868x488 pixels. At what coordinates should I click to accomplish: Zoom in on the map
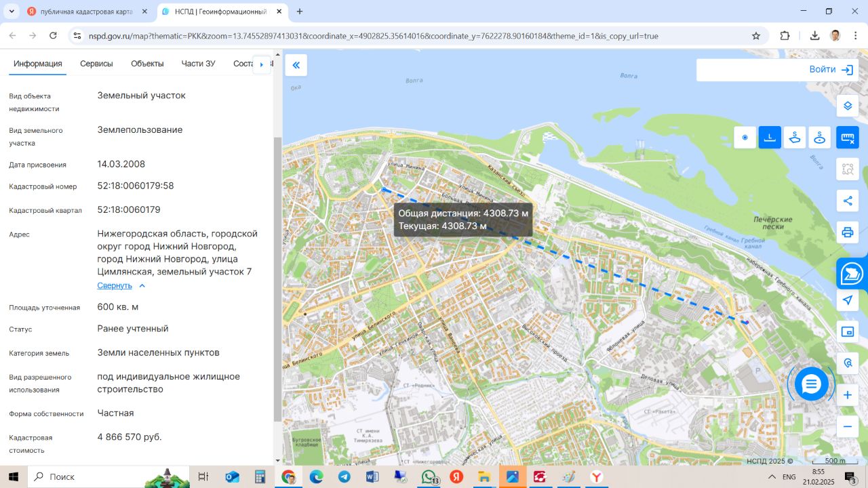847,395
